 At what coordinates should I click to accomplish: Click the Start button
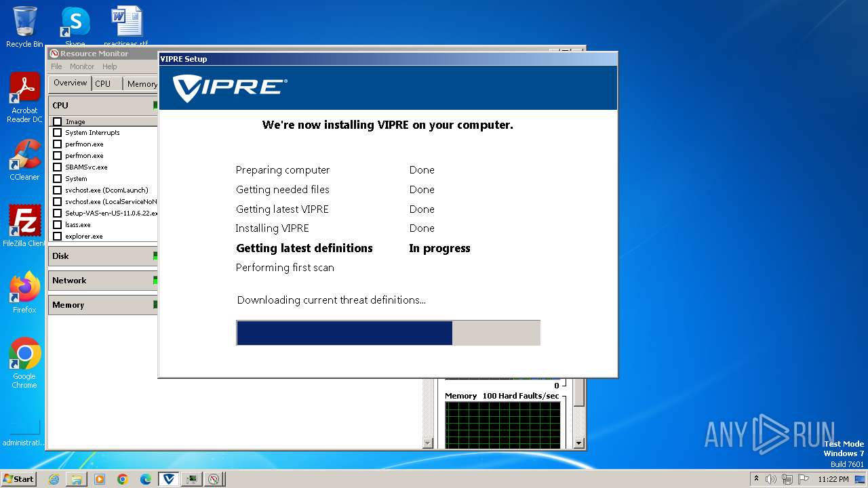19,479
